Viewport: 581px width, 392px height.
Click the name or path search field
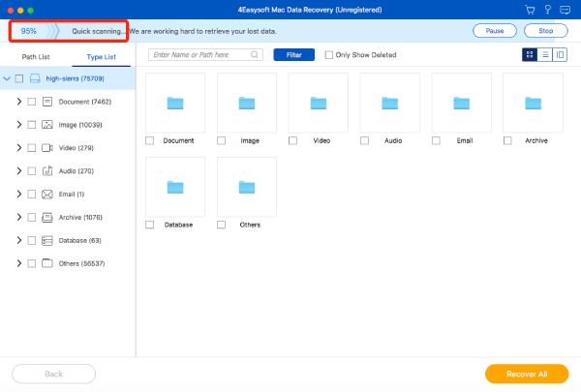(x=205, y=55)
